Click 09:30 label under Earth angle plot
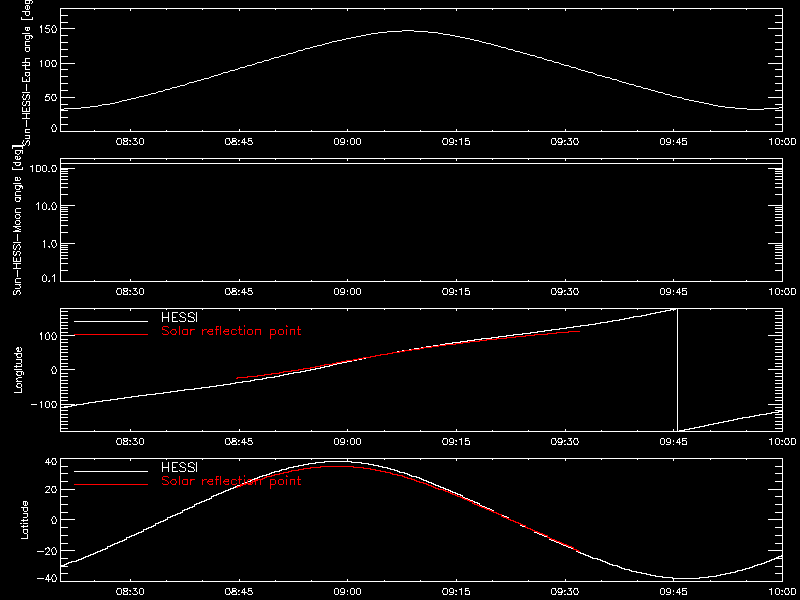The width and height of the screenshot is (800, 600). pyautogui.click(x=565, y=142)
